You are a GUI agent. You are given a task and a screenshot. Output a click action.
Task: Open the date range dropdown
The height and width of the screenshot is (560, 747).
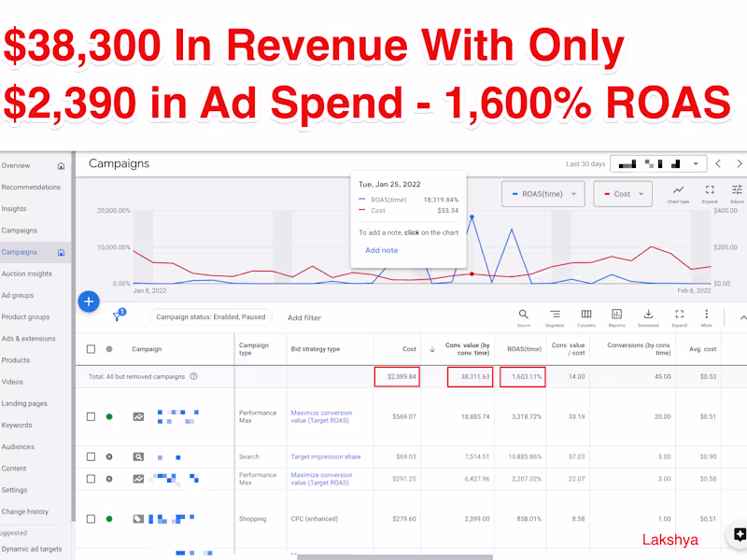[x=658, y=164]
